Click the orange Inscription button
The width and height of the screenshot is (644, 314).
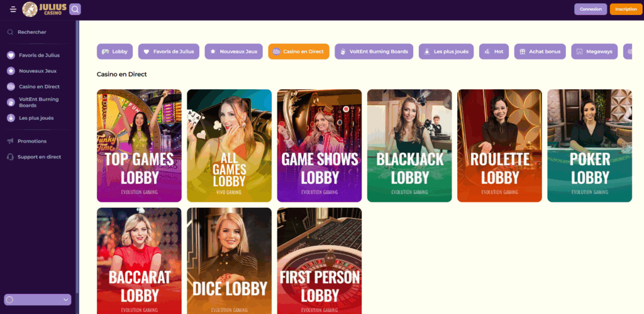pos(626,9)
